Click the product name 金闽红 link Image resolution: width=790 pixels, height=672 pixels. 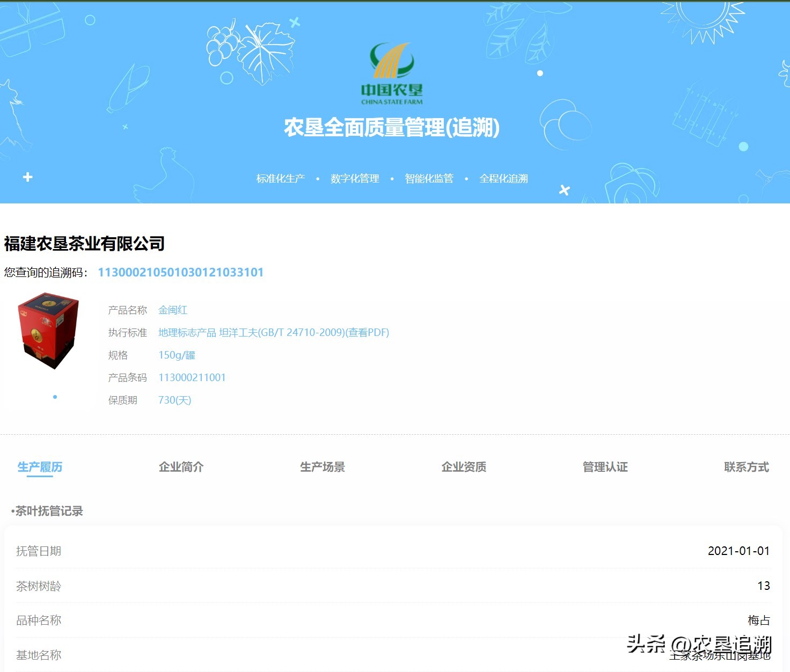(x=173, y=310)
